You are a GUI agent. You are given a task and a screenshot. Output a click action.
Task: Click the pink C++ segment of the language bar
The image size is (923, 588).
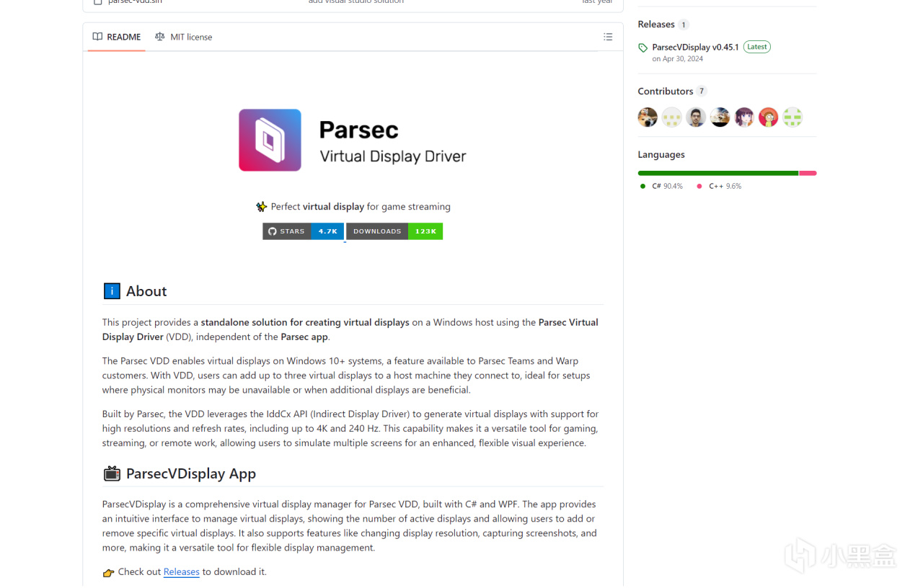point(808,173)
